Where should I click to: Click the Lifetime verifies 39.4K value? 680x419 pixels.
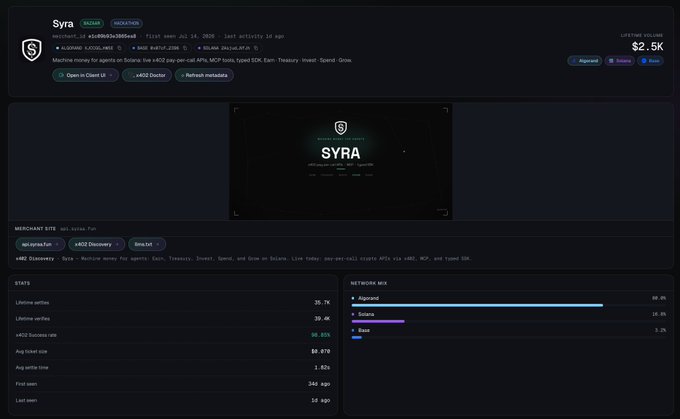coord(322,319)
